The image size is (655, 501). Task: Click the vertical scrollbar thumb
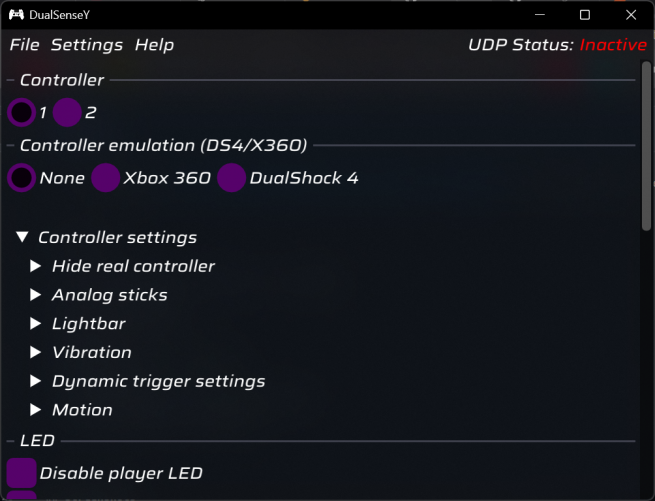[x=646, y=150]
